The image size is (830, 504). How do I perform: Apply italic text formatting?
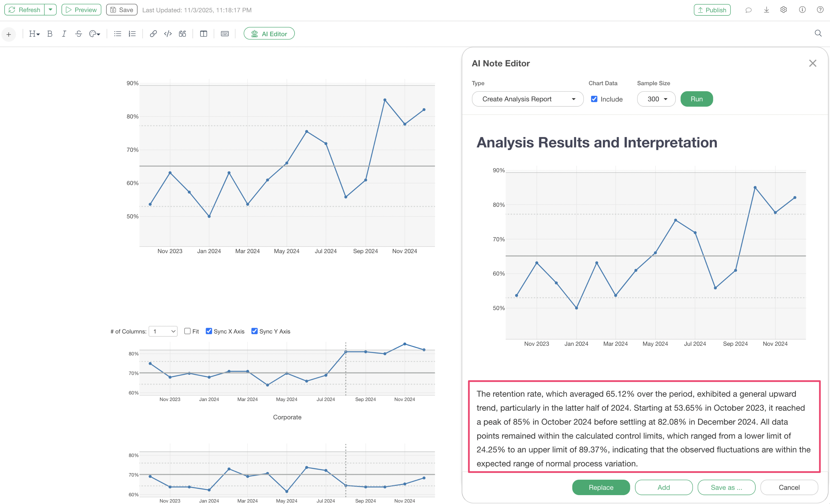(x=64, y=34)
